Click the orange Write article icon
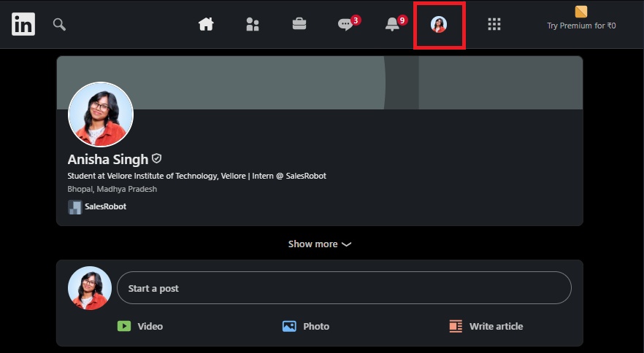 [456, 326]
